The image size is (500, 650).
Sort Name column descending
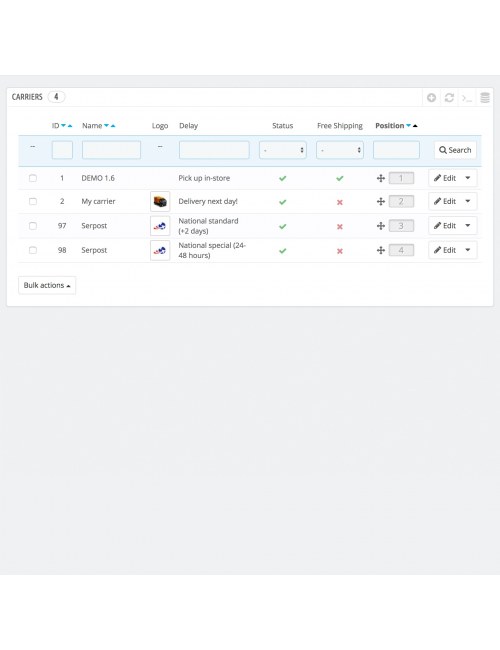click(106, 126)
